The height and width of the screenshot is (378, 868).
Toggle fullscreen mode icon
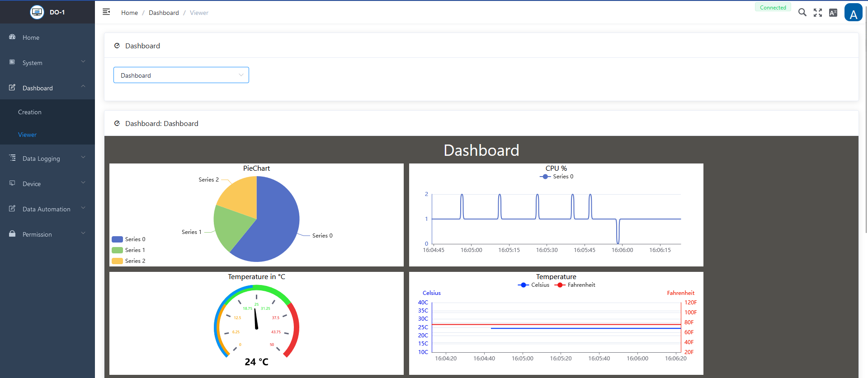[x=817, y=13]
